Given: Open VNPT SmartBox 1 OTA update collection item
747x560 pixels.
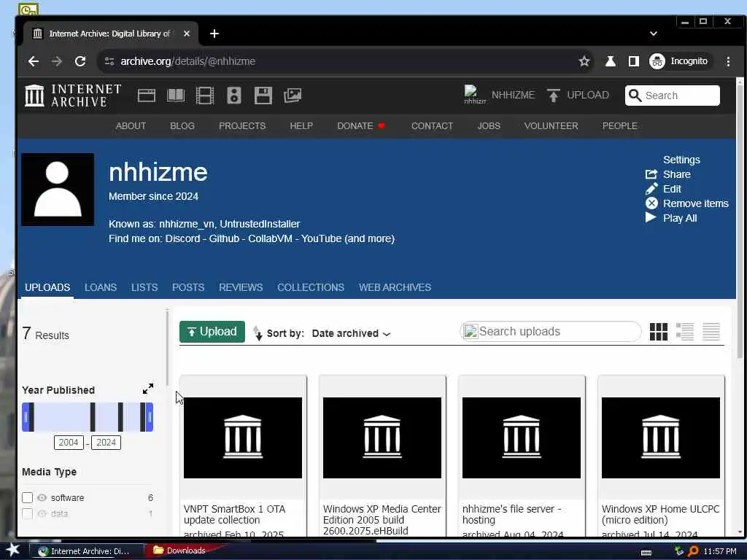Looking at the screenshot, I should click(x=243, y=456).
